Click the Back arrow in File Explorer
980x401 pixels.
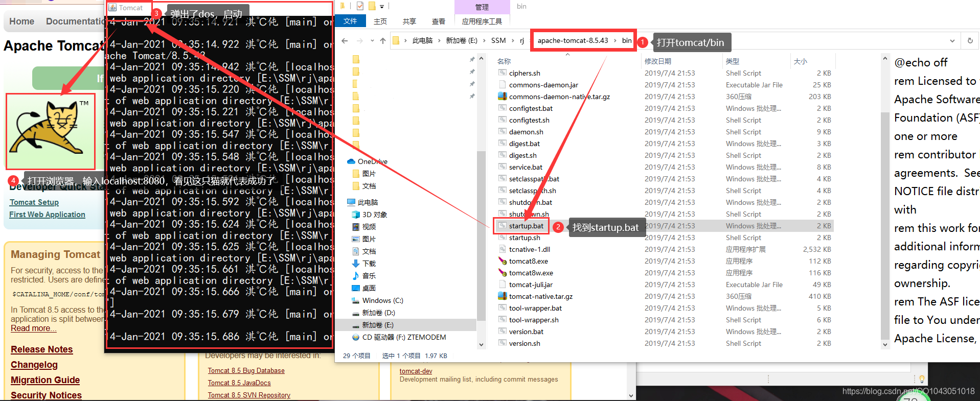point(345,41)
